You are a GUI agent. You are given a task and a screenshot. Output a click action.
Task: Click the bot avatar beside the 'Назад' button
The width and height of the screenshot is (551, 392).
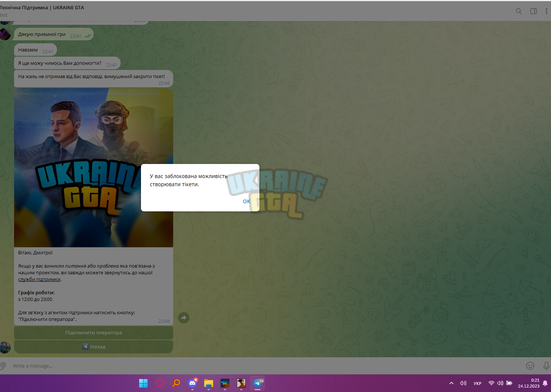(5, 347)
